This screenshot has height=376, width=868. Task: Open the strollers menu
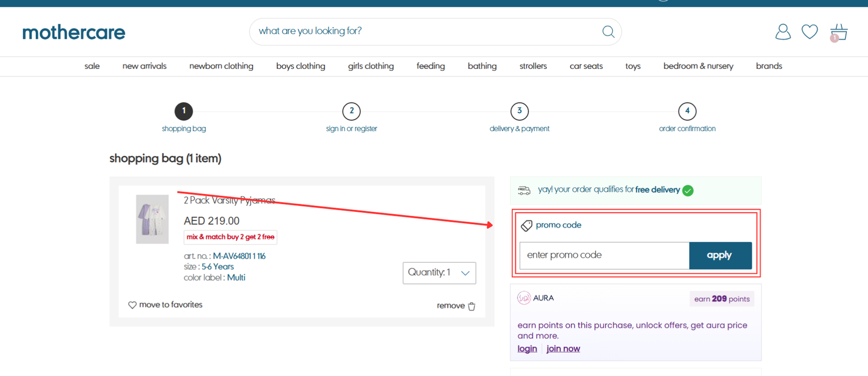click(533, 66)
